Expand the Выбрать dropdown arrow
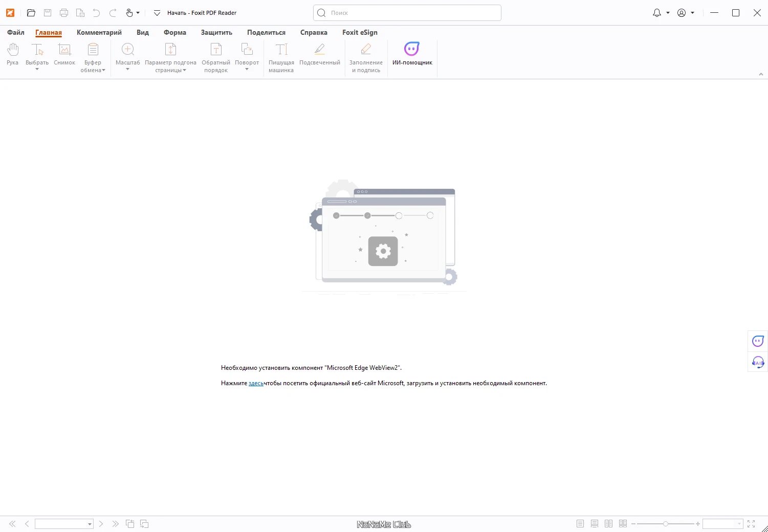Viewport: 768px width, 532px height. (37, 69)
